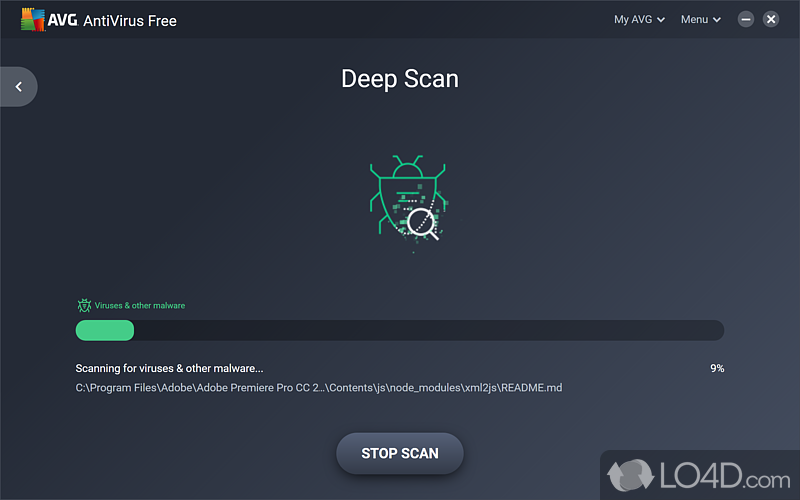Minimize the AVG window
Image resolution: width=800 pixels, height=500 pixels.
pyautogui.click(x=745, y=19)
